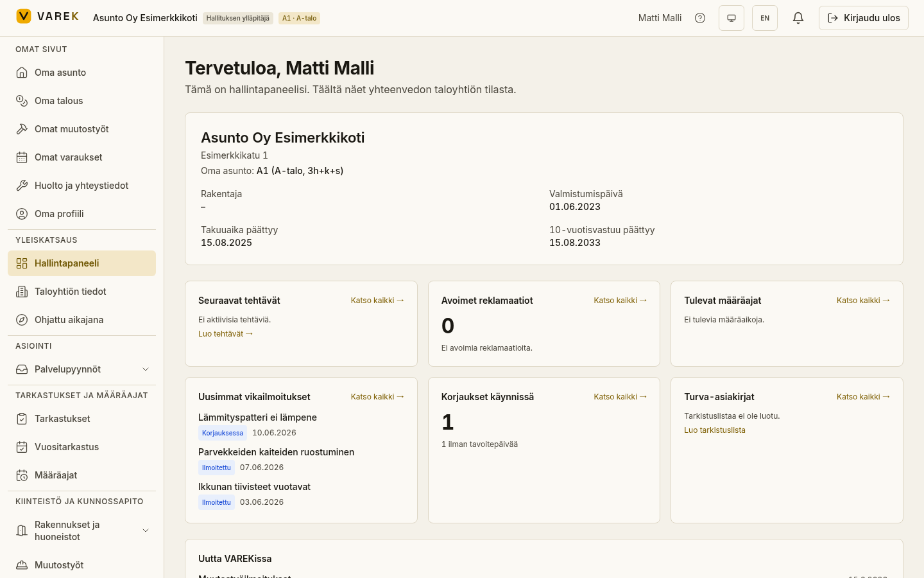
Task: Expand the Palvelupyynnöt chevron
Action: pyautogui.click(x=146, y=369)
